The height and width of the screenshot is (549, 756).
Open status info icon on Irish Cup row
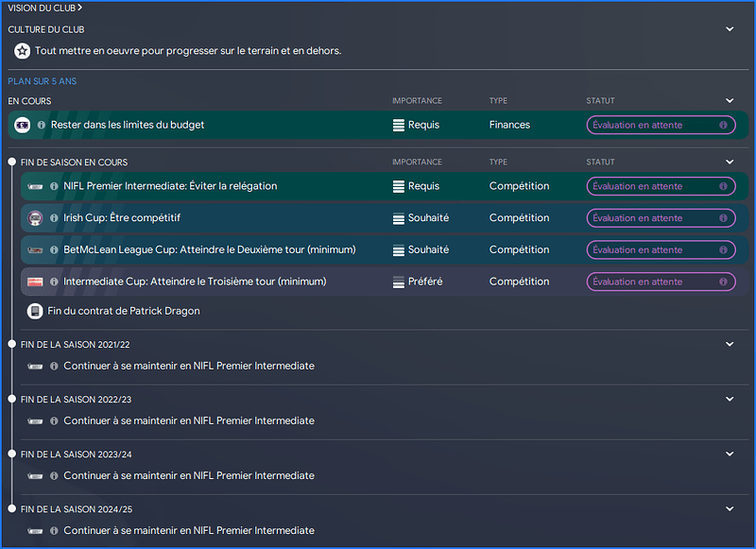pyautogui.click(x=723, y=218)
